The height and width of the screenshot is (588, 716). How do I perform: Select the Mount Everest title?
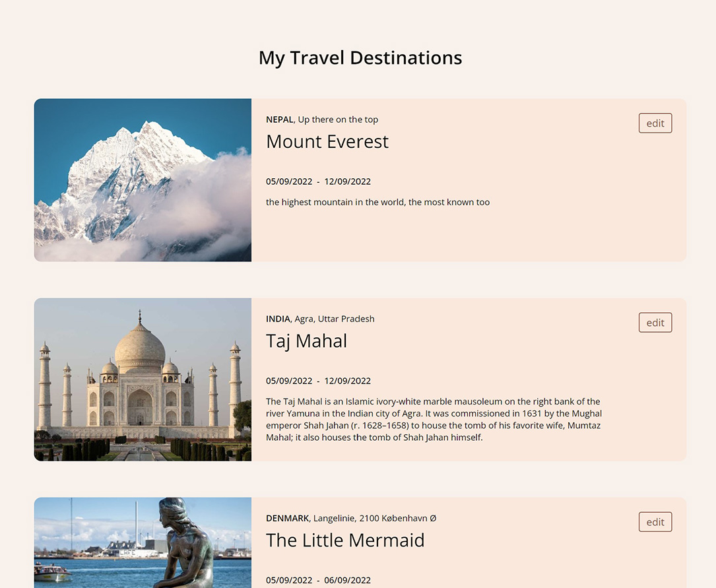(327, 141)
